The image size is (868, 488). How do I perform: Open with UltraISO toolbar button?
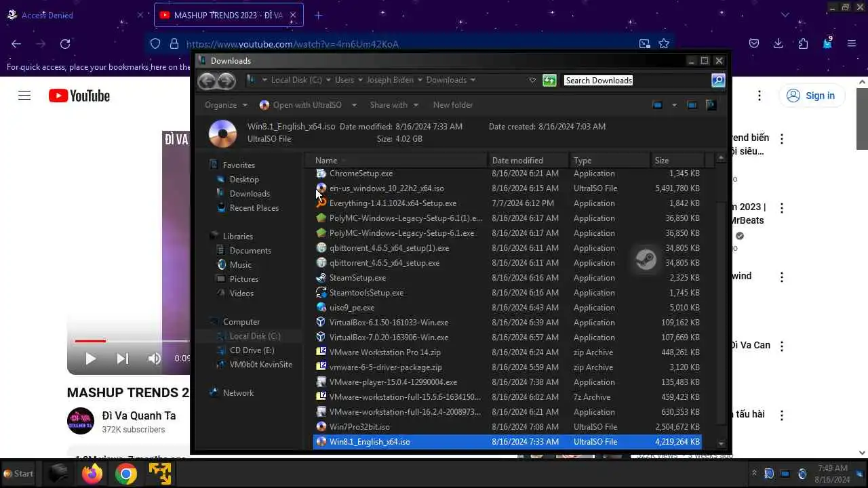point(300,105)
